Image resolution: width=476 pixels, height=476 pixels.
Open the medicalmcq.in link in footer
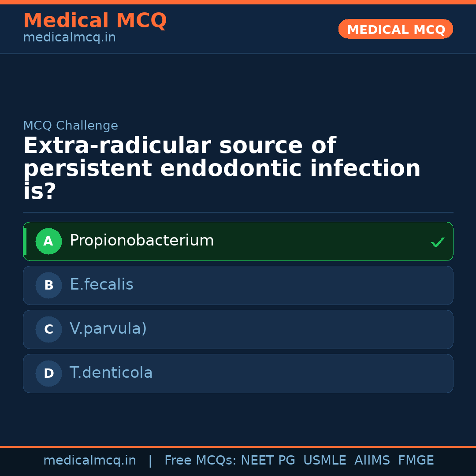click(89, 461)
